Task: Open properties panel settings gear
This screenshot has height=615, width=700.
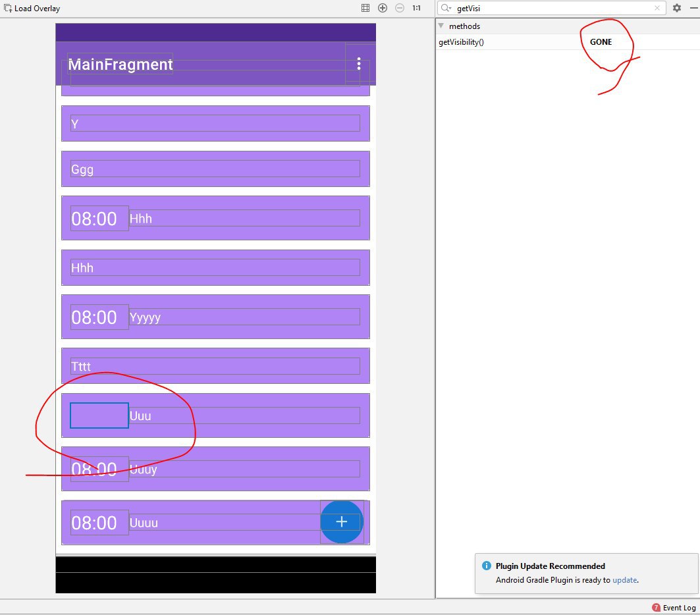Action: 677,8
